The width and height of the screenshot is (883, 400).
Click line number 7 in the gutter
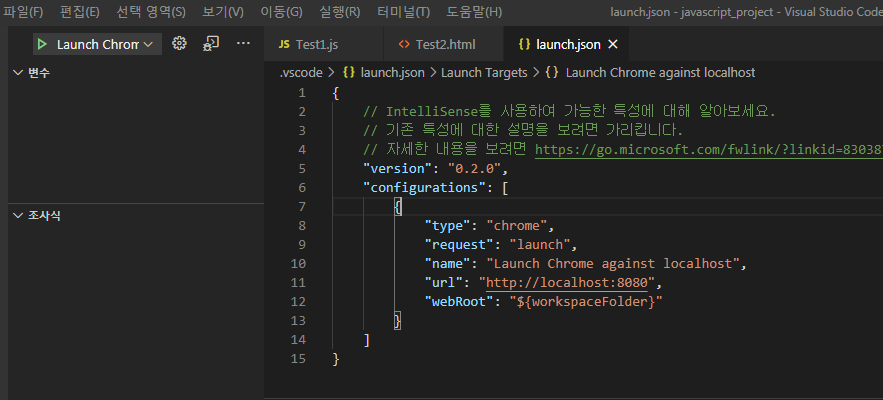click(302, 207)
